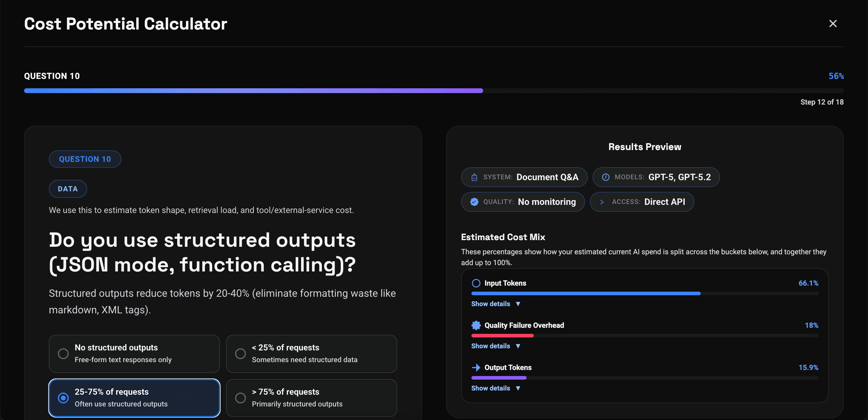
Task: Click the question progress bar
Action: [434, 90]
